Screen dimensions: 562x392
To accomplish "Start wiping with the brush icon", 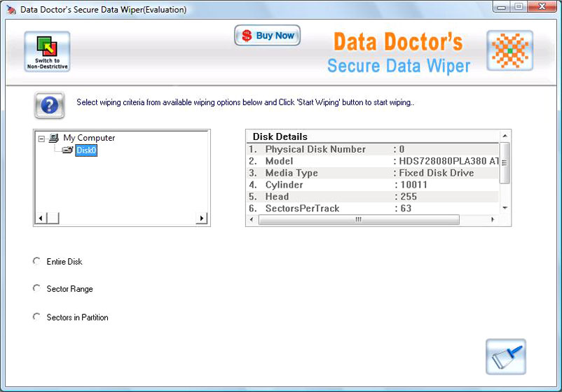I will (x=506, y=356).
